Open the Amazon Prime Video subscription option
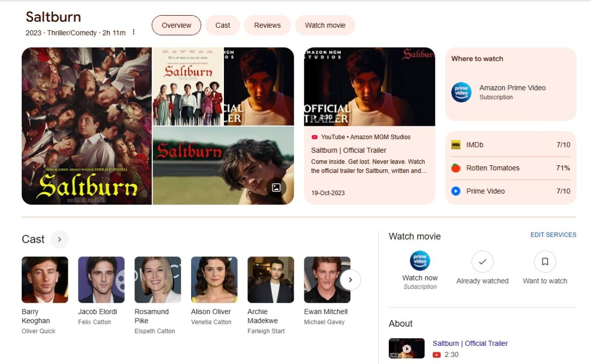 (511, 93)
